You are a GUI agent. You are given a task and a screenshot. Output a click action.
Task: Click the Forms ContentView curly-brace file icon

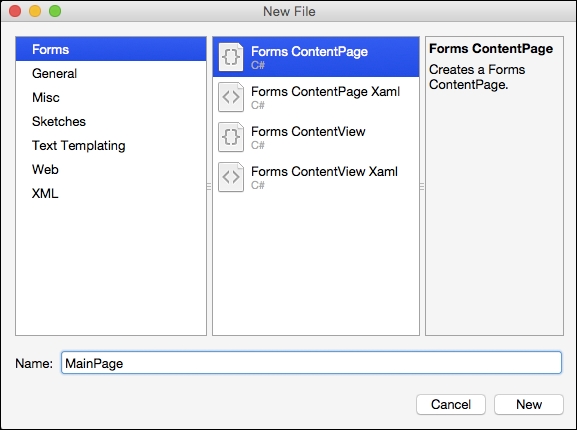coord(231,137)
